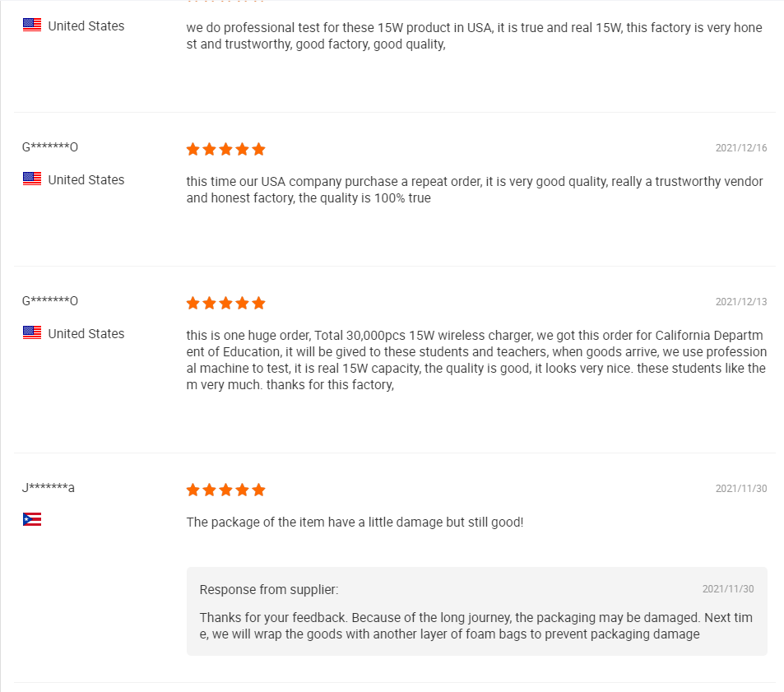Click the 2021/12/16 review date
Image resolution: width=784 pixels, height=692 pixels.
click(x=740, y=148)
